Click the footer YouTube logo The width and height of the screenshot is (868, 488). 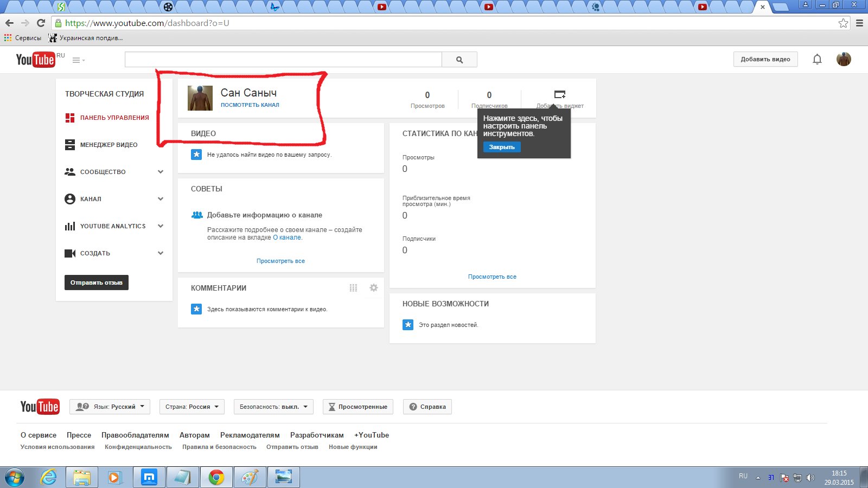40,407
